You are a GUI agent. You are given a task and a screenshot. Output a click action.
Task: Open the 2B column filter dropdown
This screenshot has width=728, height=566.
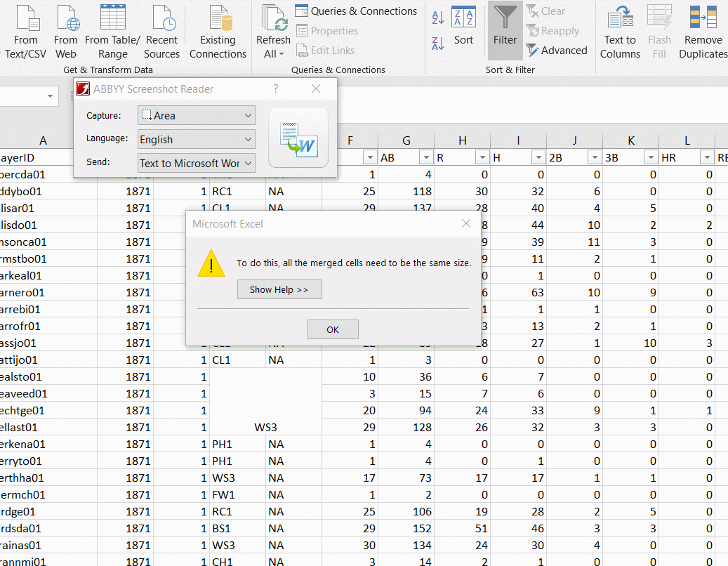(x=595, y=157)
